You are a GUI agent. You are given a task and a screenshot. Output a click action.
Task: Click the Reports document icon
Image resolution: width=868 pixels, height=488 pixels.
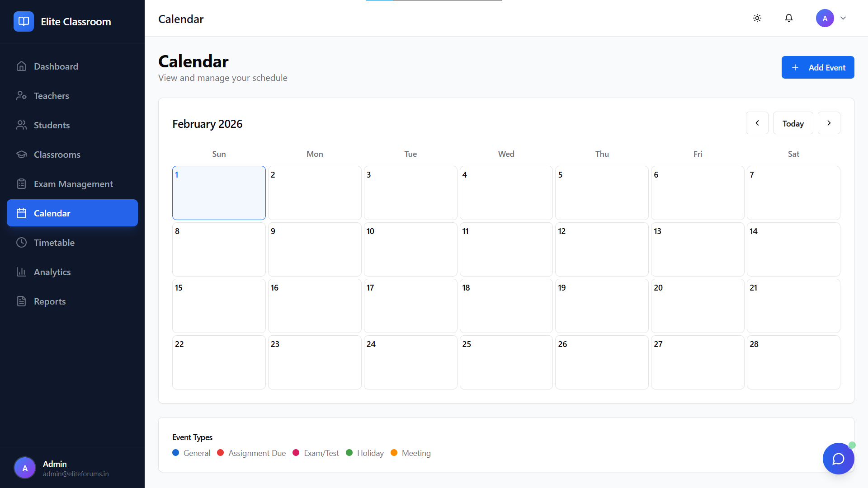click(x=21, y=301)
